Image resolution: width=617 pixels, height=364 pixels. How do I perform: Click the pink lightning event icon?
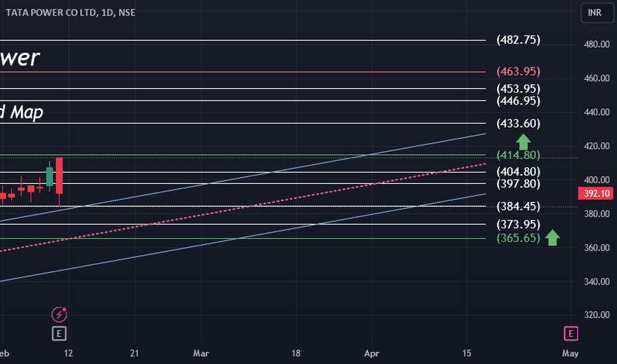click(x=59, y=314)
